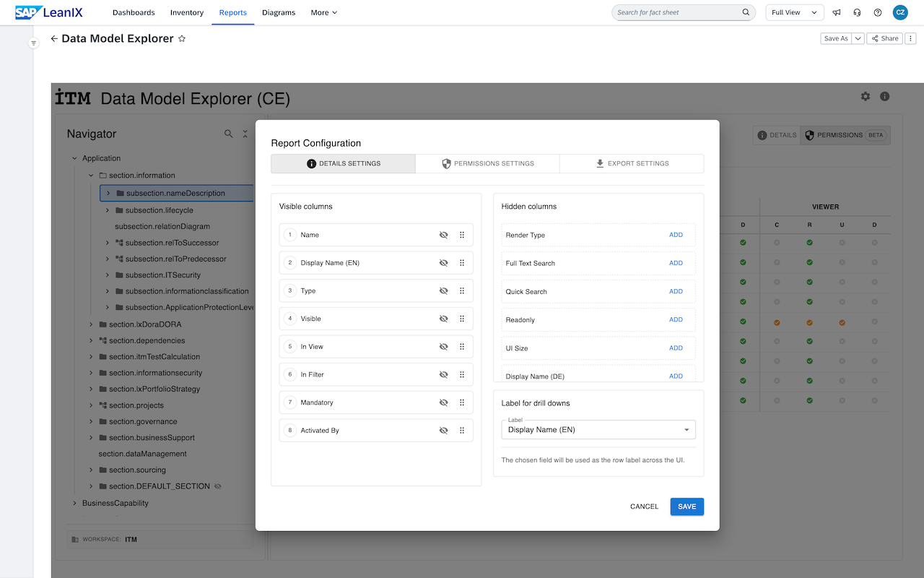Cancel the report configuration dialog
The width and height of the screenshot is (924, 578).
pyautogui.click(x=644, y=506)
